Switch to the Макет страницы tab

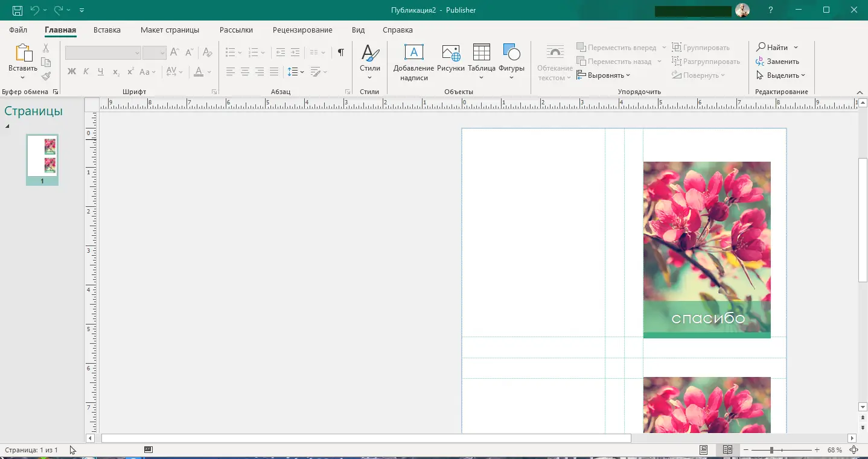(170, 30)
